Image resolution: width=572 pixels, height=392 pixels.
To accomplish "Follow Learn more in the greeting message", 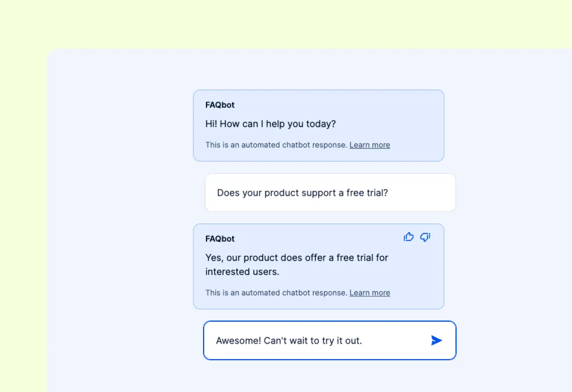I will [x=369, y=144].
